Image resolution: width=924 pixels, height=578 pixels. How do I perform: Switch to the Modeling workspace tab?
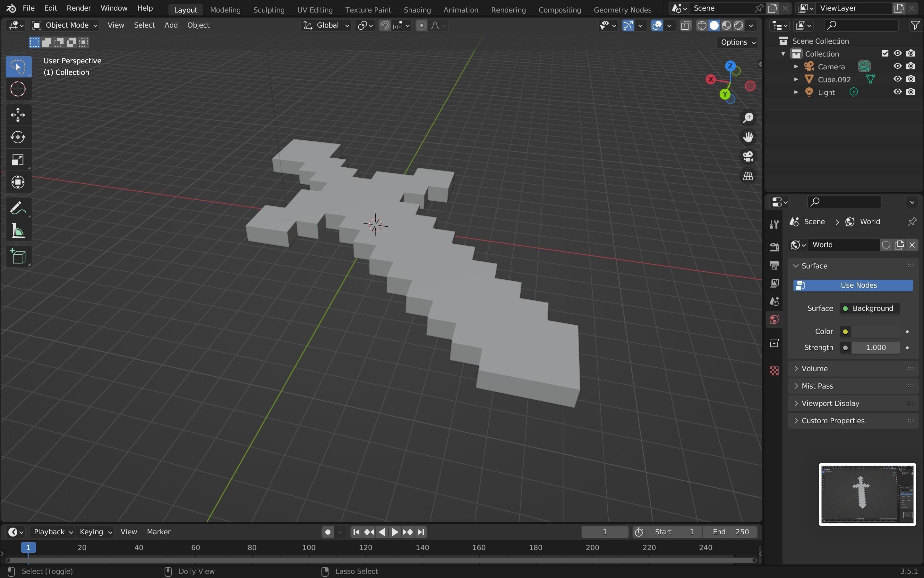(x=225, y=10)
